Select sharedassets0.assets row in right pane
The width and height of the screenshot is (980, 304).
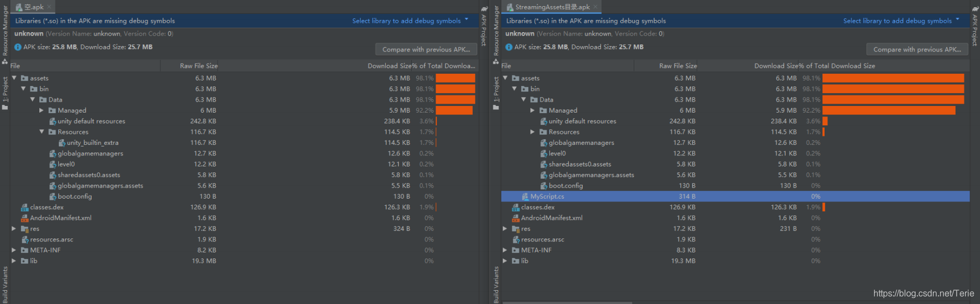click(735, 164)
